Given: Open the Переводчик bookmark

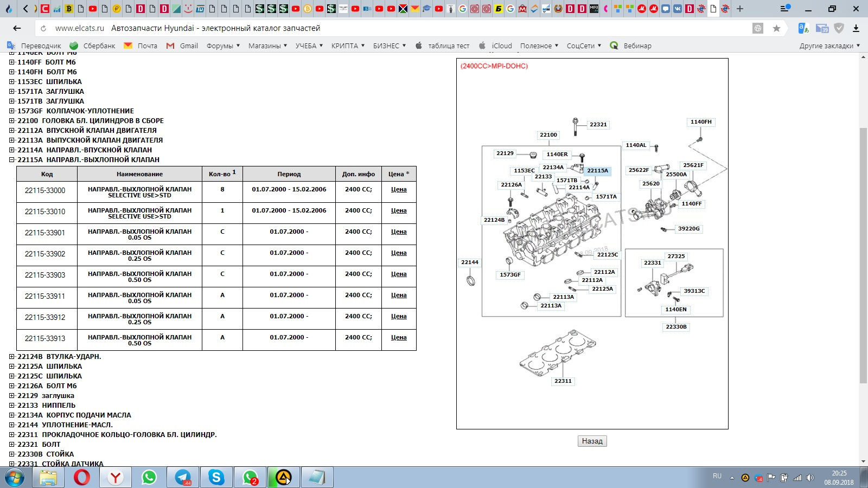Looking at the screenshot, I should [x=34, y=46].
